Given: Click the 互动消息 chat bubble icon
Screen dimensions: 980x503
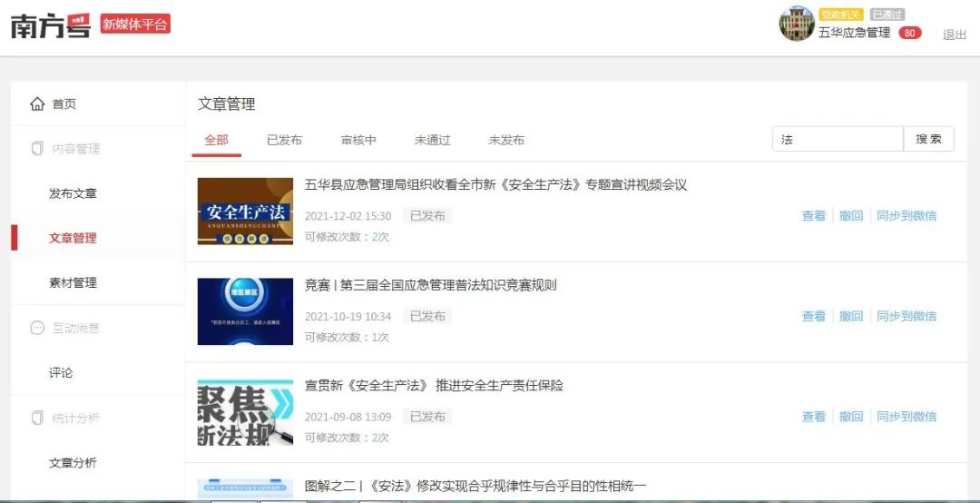Looking at the screenshot, I should (x=37, y=328).
